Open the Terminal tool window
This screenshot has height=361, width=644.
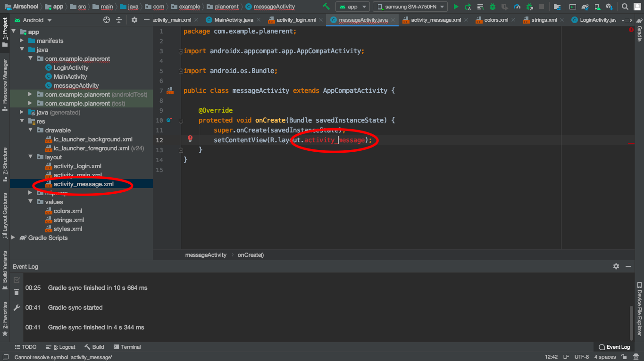126,347
